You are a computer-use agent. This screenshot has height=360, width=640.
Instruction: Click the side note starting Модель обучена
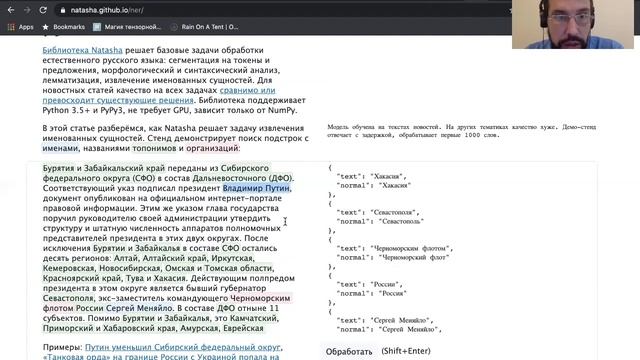pyautogui.click(x=462, y=131)
